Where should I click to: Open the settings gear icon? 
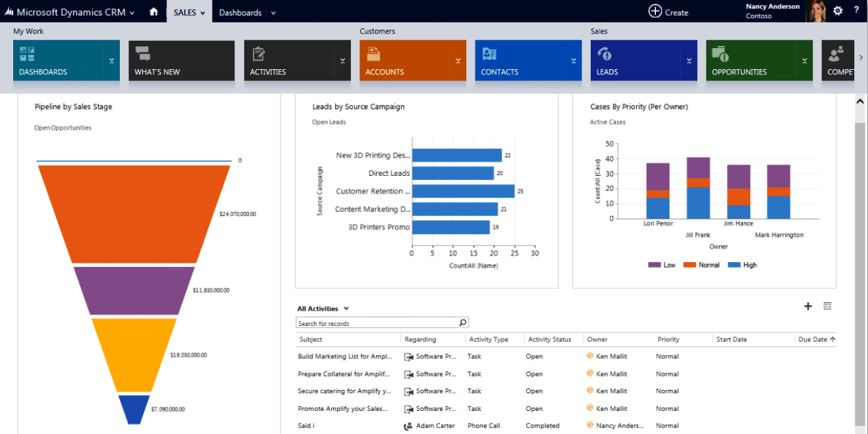838,11
